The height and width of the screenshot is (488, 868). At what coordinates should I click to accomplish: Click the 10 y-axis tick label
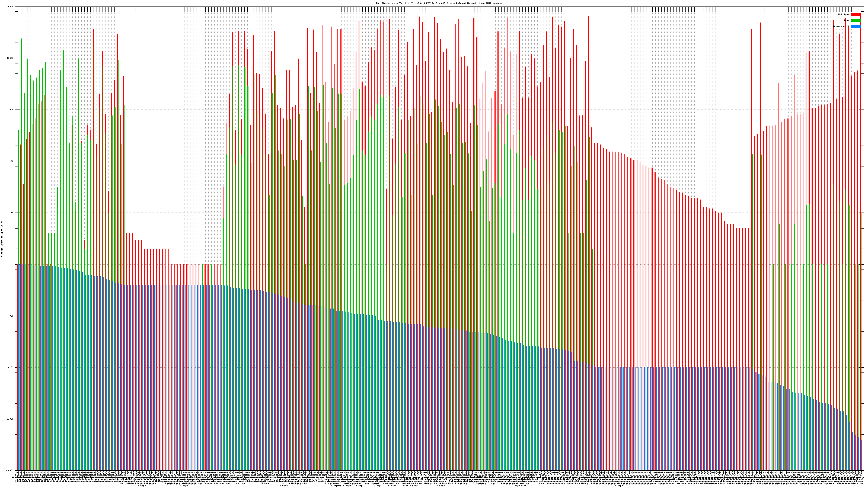point(12,213)
